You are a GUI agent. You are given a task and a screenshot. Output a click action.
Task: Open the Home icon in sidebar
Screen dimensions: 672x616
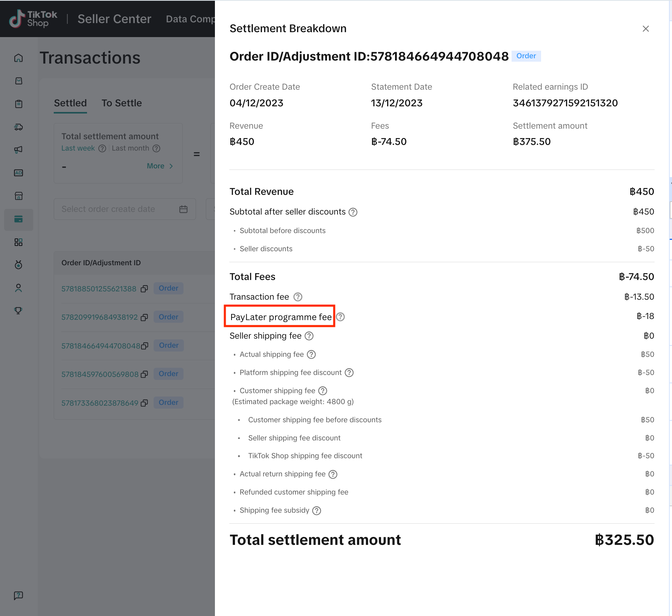19,58
